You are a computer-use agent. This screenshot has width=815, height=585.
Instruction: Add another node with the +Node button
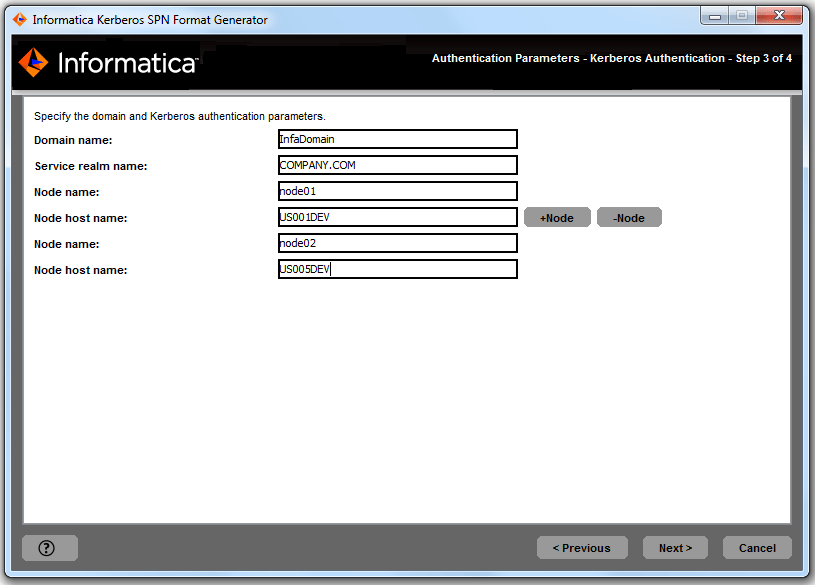click(x=557, y=217)
